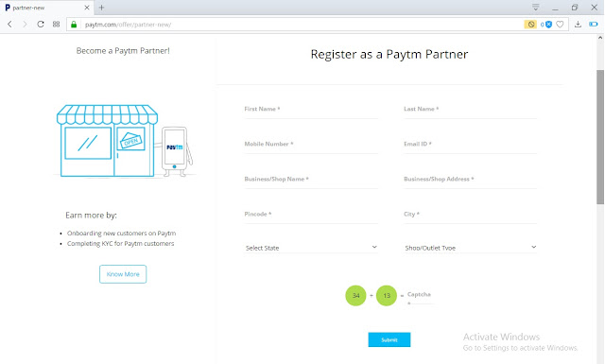Focus the Mobile Number field
Image resolution: width=605 pixels, height=364 pixels.
311,146
